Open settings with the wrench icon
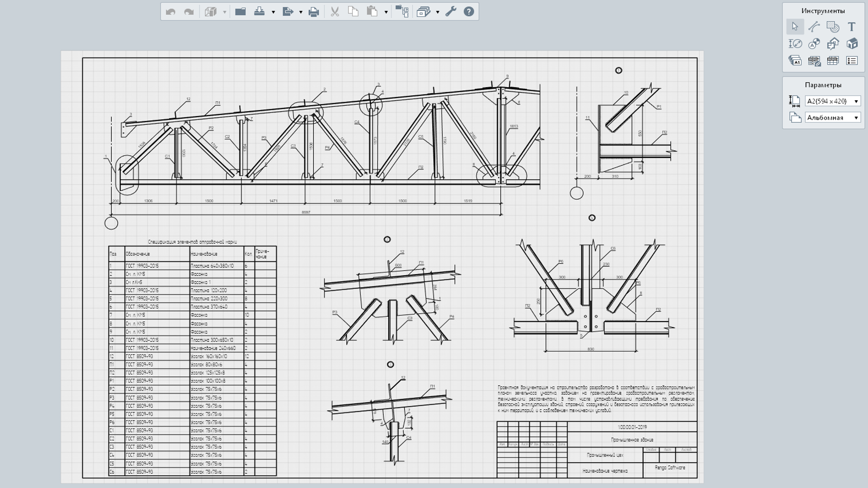Image resolution: width=868 pixels, height=488 pixels. 451,12
